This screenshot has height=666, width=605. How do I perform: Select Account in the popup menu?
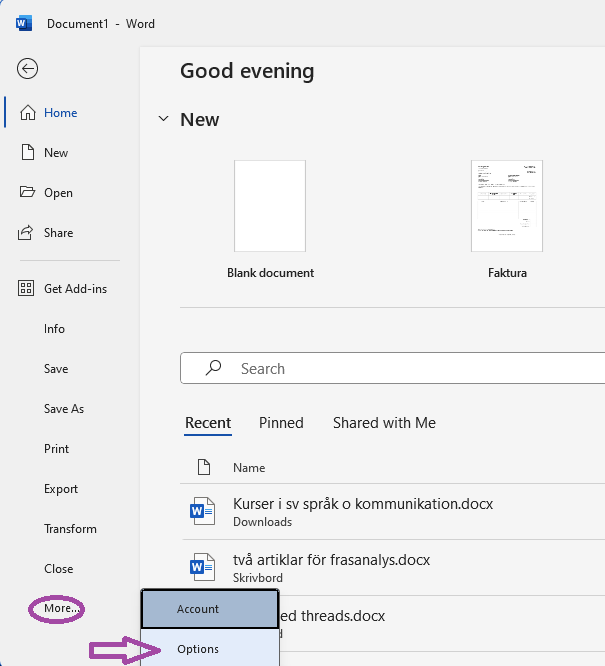210,609
